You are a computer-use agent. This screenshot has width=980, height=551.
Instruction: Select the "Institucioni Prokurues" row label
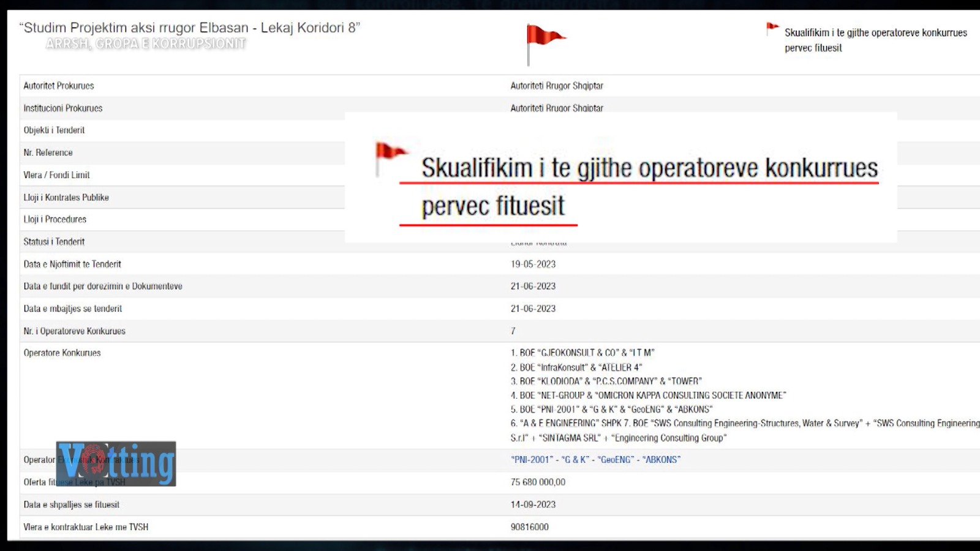(63, 108)
